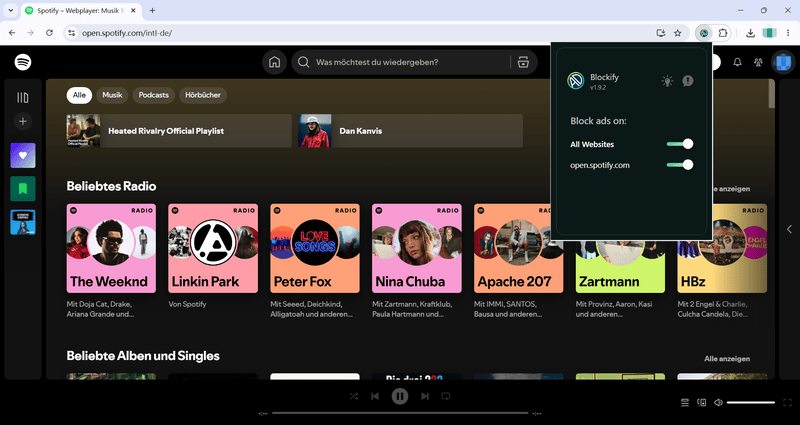Open the tab search dropdown
Image resolution: width=800 pixels, height=425 pixels.
tap(10, 10)
